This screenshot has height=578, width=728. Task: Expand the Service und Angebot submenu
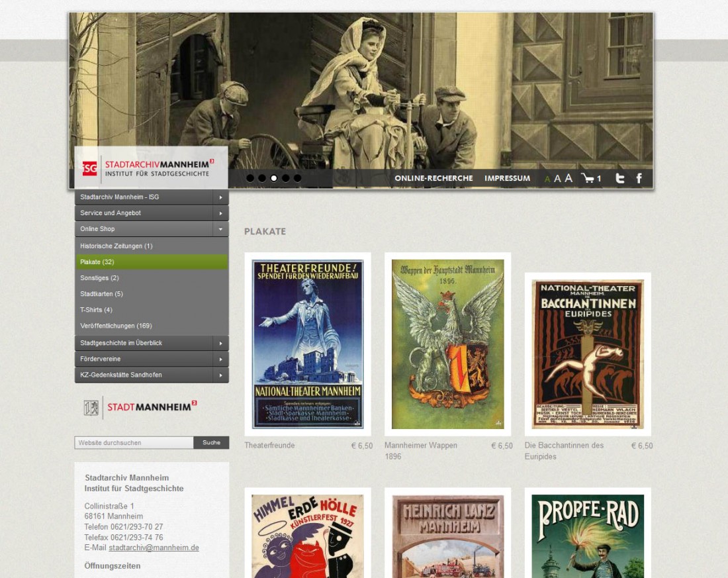pos(220,213)
